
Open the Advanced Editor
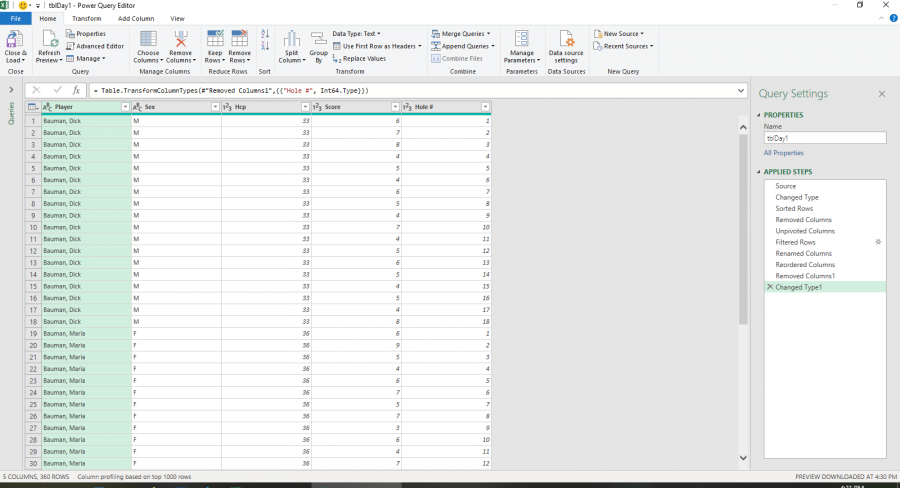coord(95,47)
